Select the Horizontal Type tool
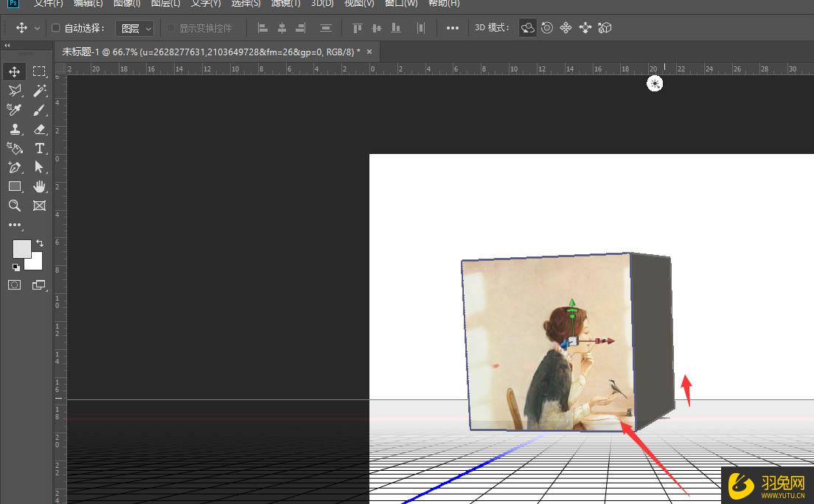 (40, 148)
